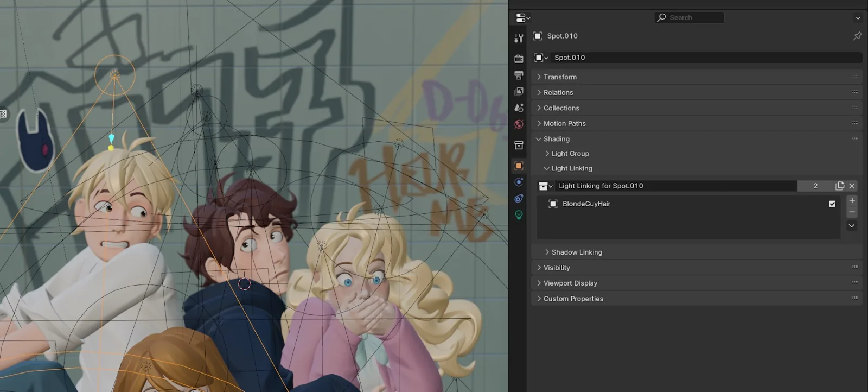
Task: Open the View Layer properties tab
Action: pyautogui.click(x=519, y=91)
